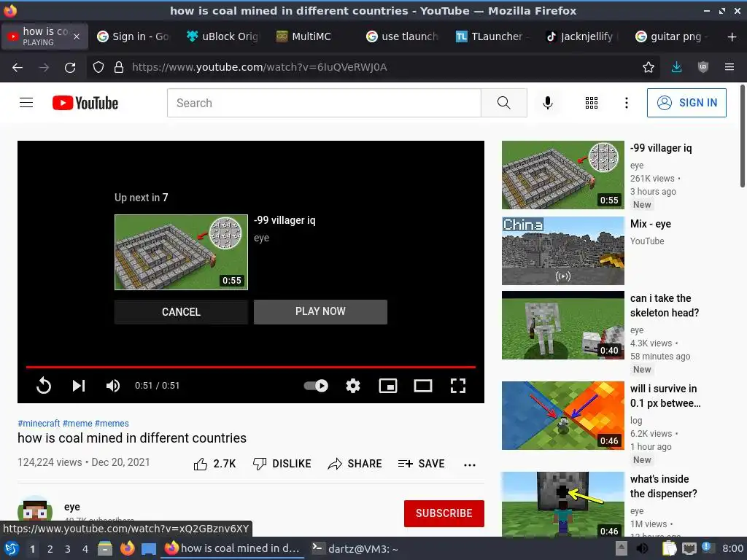This screenshot has height=560, width=747.
Task: Bookmark this page with star
Action: (x=649, y=67)
